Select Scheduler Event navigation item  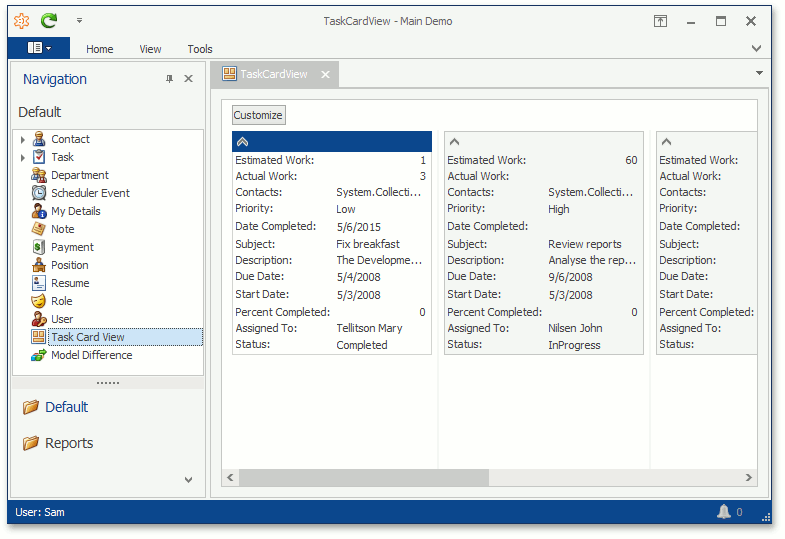(91, 193)
